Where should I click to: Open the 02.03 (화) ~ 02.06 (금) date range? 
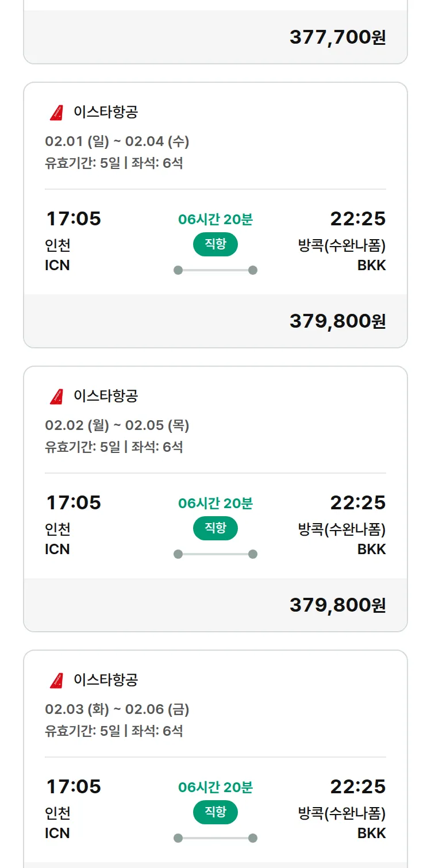pos(117,709)
